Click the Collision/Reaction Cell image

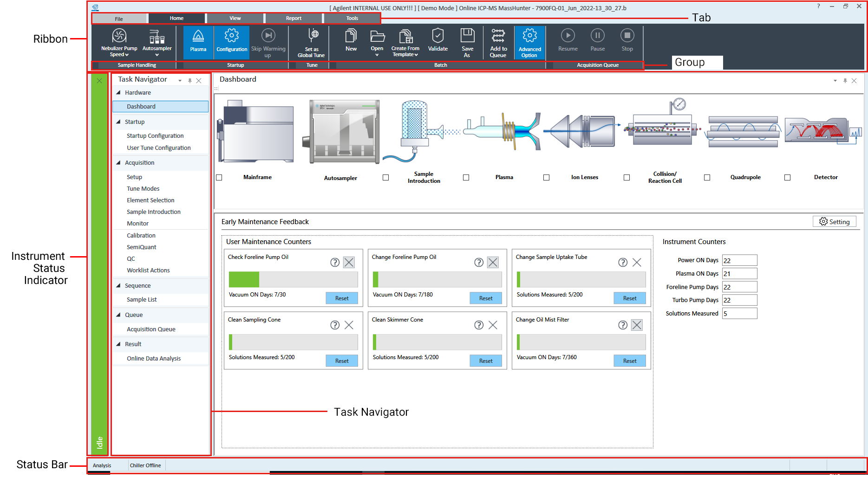click(x=663, y=122)
